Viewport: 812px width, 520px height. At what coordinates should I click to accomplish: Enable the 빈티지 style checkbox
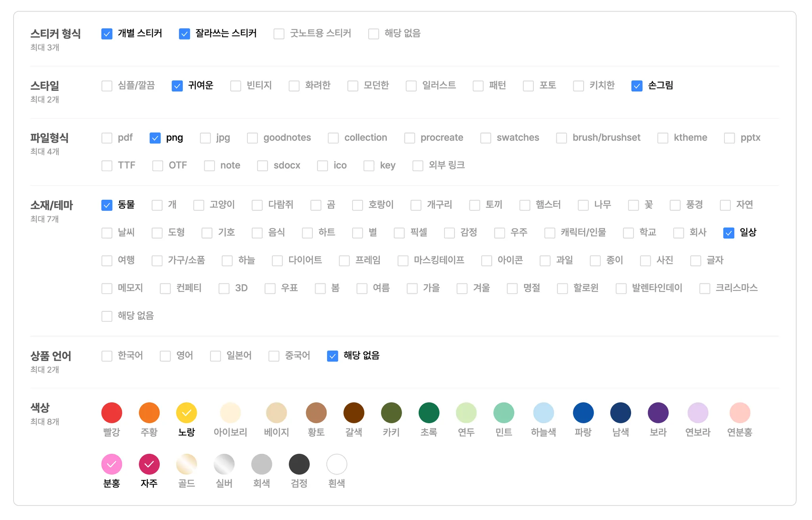tap(236, 86)
